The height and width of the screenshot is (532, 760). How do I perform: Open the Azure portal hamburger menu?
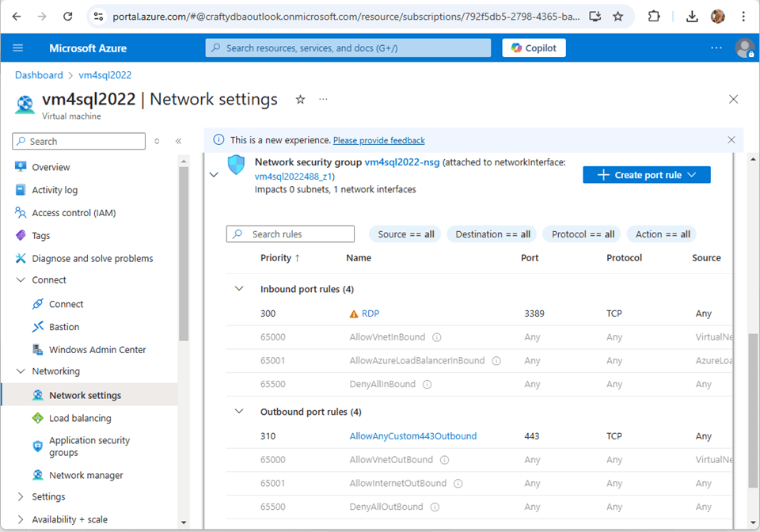coord(18,48)
